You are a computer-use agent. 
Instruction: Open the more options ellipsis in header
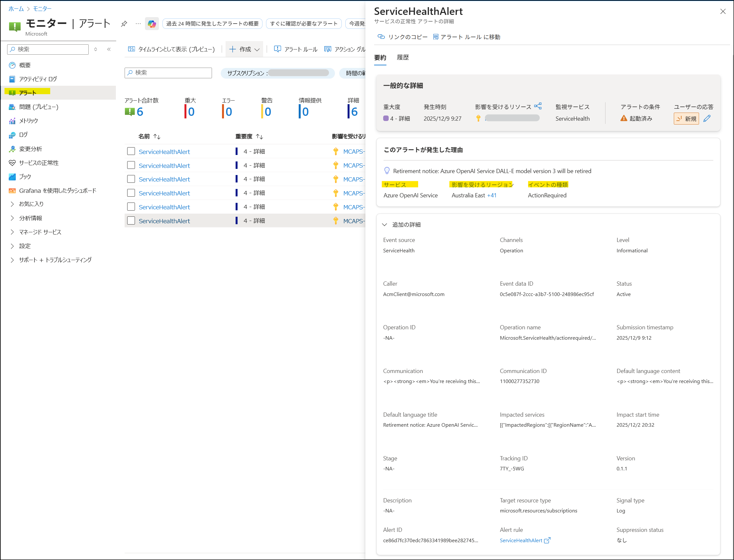click(138, 24)
